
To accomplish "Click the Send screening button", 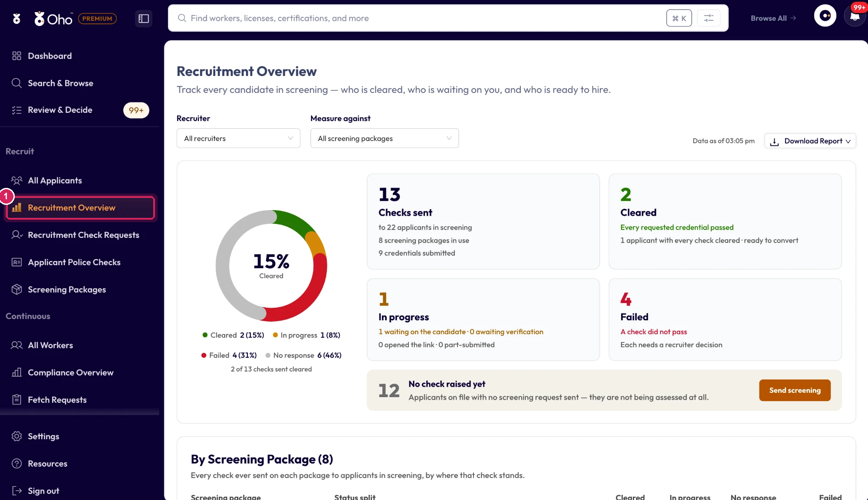I will 795,390.
